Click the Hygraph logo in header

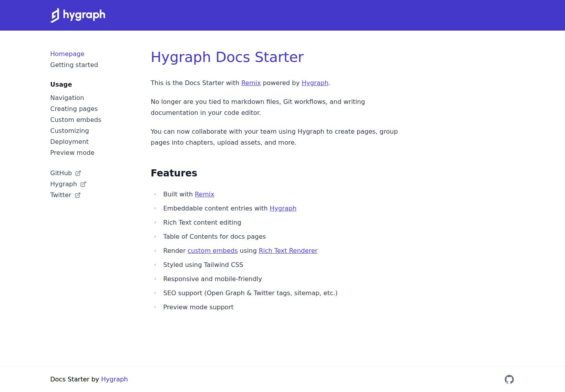(78, 15)
